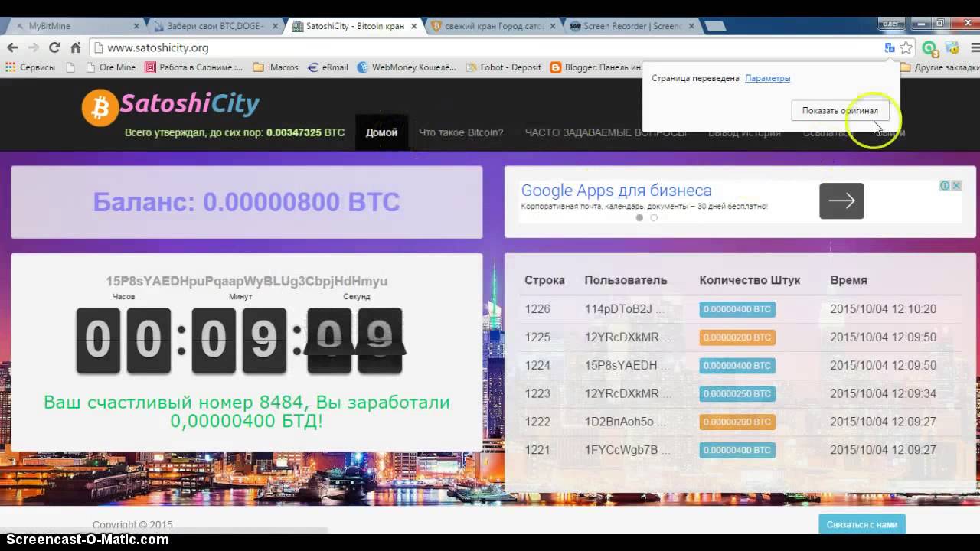Click the Google Apps для бизнеса ad title
This screenshot has width=980, height=551.
[616, 191]
